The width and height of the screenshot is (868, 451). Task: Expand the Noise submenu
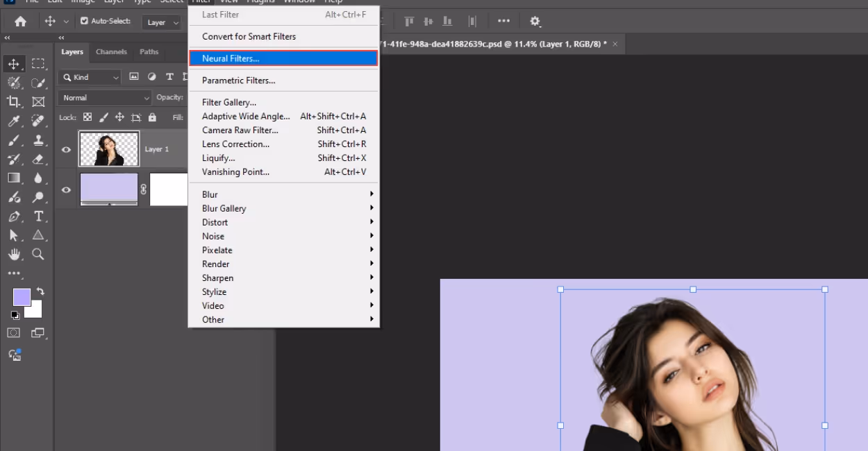tap(284, 236)
